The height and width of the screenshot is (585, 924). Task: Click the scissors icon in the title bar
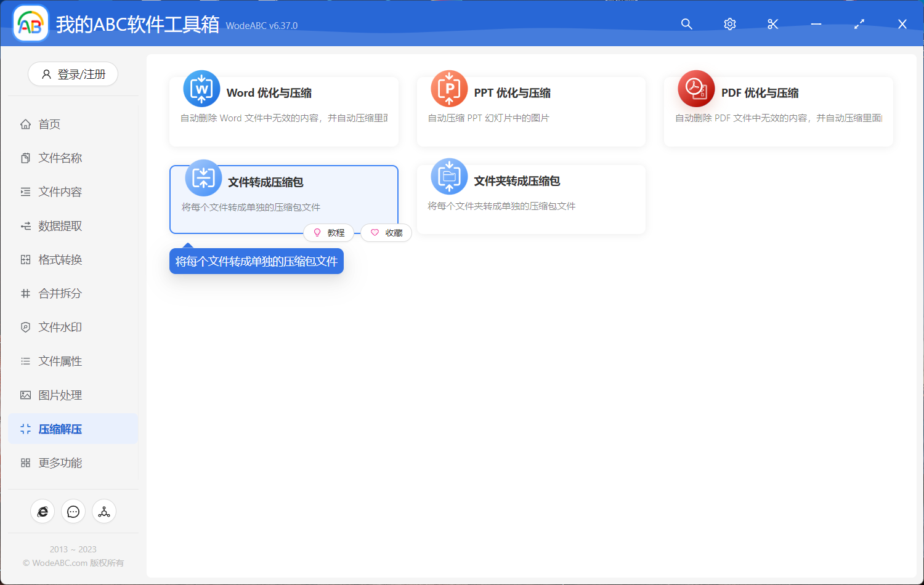pyautogui.click(x=772, y=24)
